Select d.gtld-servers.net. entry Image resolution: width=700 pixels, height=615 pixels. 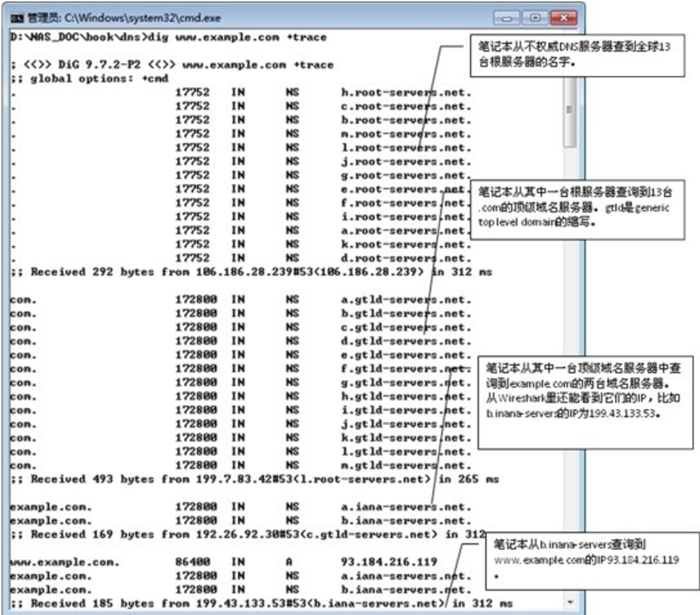tap(406, 342)
